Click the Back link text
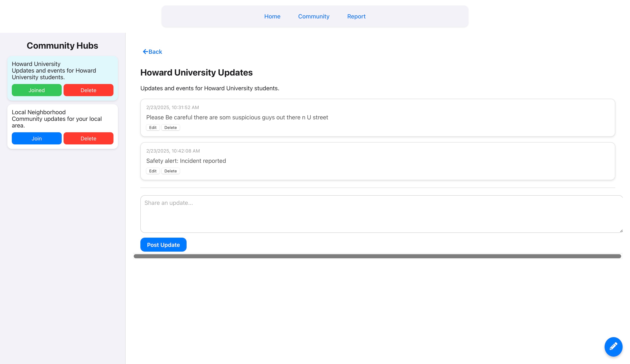Screen dimensions: 630x364 click(x=155, y=52)
